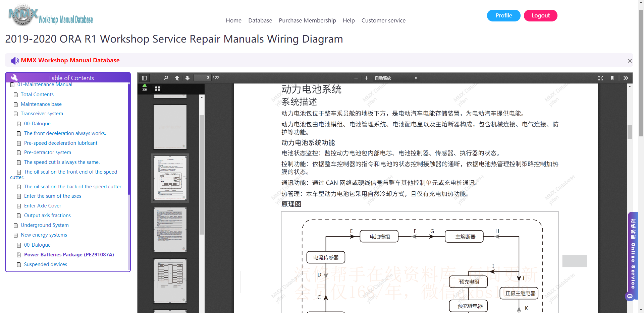
Task: Click the Table of Contents wrench icon
Action: pos(14,77)
